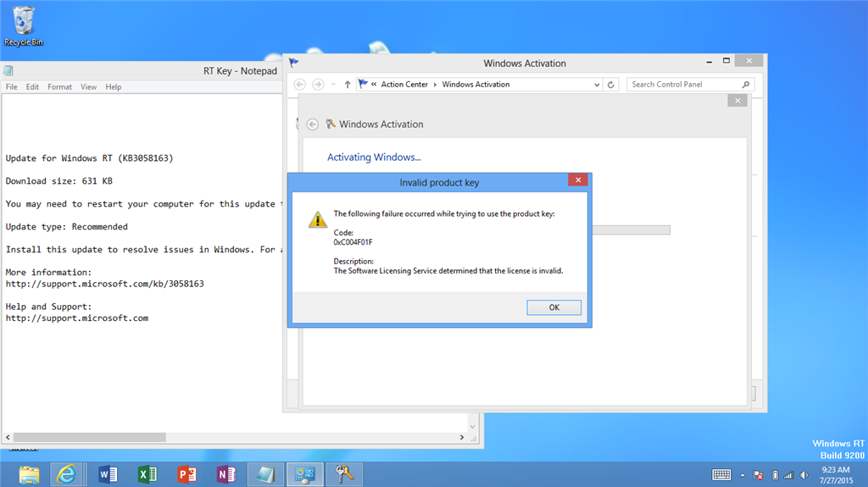Click Notepad's horizontal scrollbar thumb
The width and height of the screenshot is (868, 487).
[x=90, y=437]
